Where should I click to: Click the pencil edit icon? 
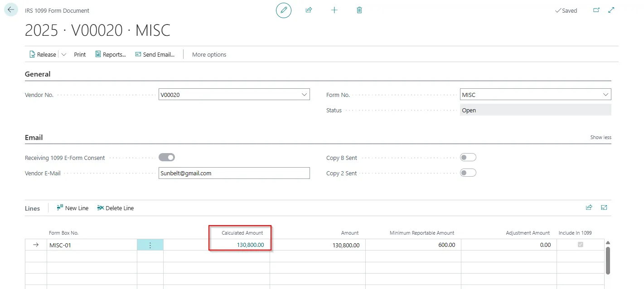pos(284,10)
